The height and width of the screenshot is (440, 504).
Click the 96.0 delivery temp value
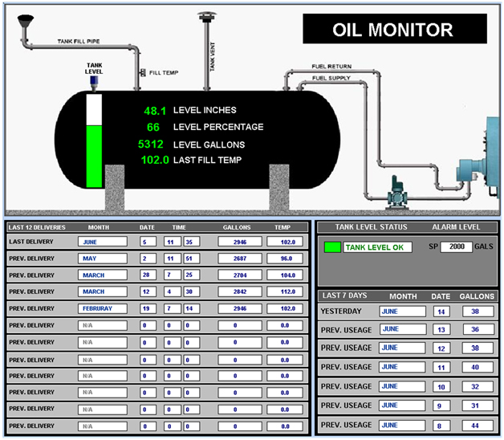285,259
